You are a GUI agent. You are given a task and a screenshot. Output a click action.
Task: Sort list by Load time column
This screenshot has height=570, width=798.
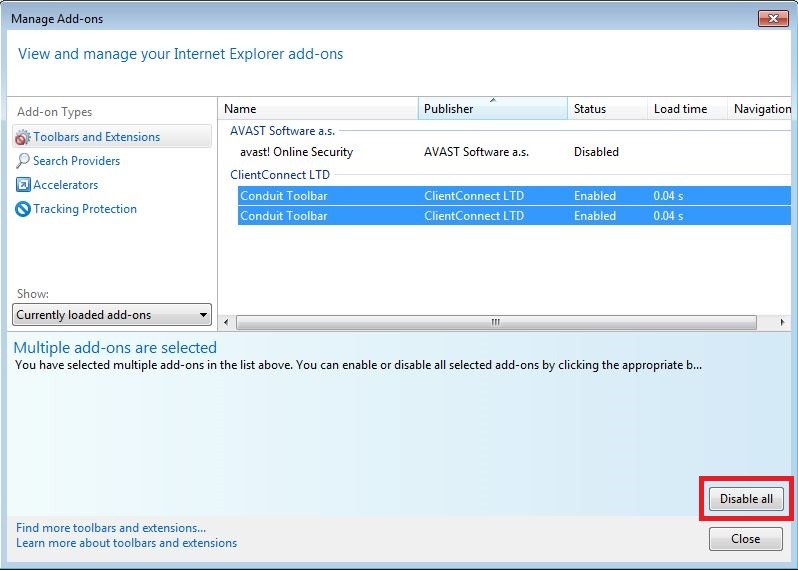point(687,109)
